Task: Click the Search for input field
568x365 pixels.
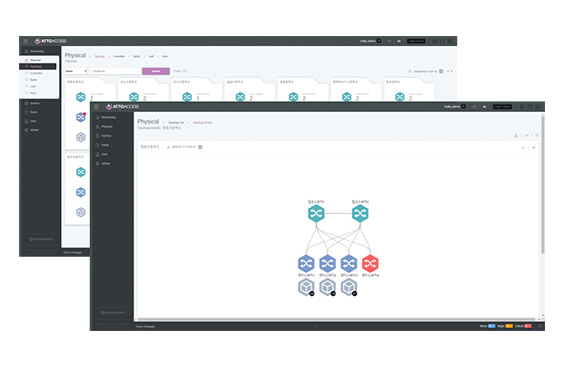Action: pos(115,71)
